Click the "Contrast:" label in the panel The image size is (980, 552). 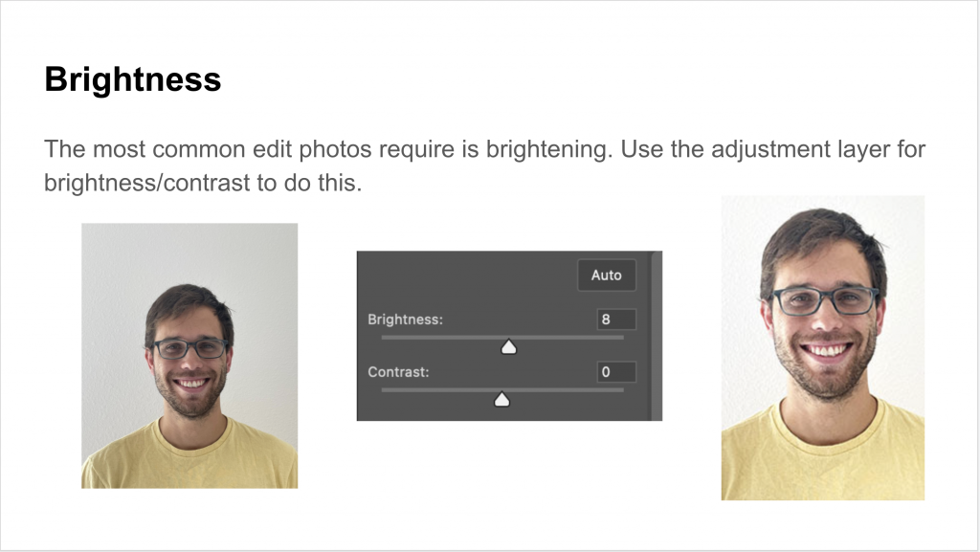coord(398,372)
